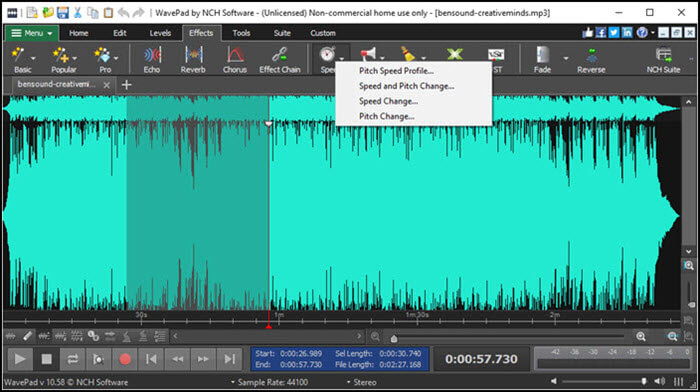Start recording with the red Record button
The height and width of the screenshot is (392, 700).
(125, 359)
